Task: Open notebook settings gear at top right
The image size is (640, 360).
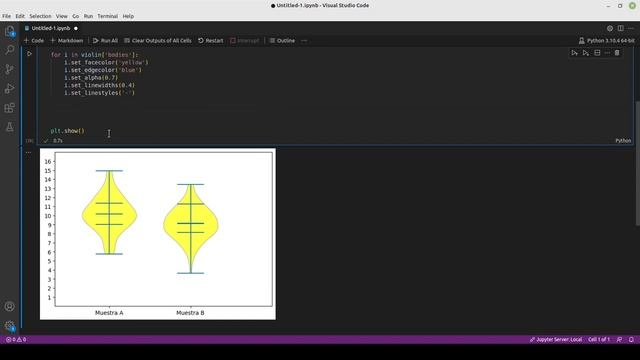Action: click(610, 28)
